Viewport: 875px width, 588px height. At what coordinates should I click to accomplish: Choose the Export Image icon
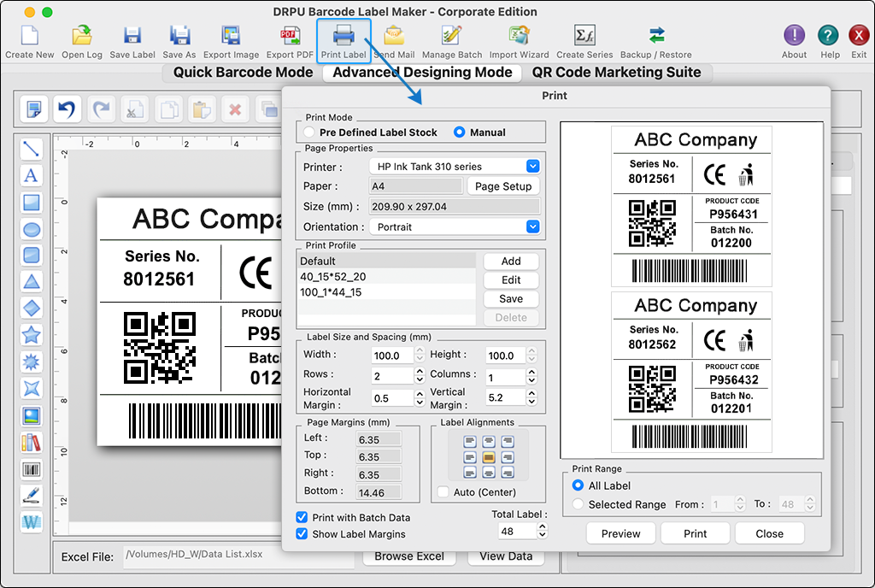231,36
